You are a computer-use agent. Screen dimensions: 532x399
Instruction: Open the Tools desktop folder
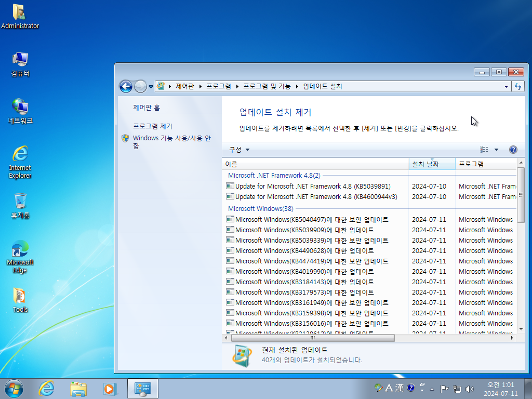(20, 300)
